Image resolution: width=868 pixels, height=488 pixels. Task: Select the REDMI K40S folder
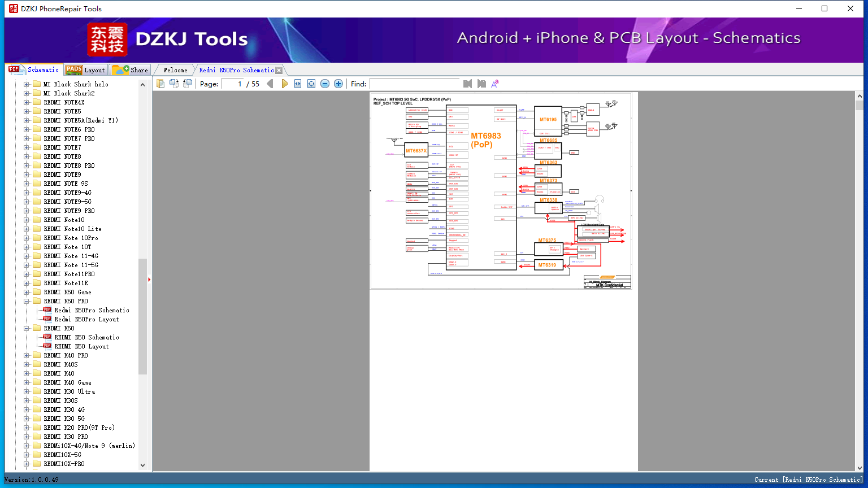(x=60, y=364)
